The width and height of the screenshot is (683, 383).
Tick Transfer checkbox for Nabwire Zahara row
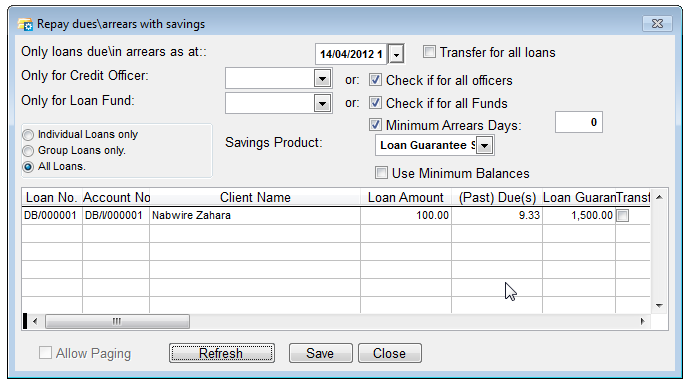623,215
